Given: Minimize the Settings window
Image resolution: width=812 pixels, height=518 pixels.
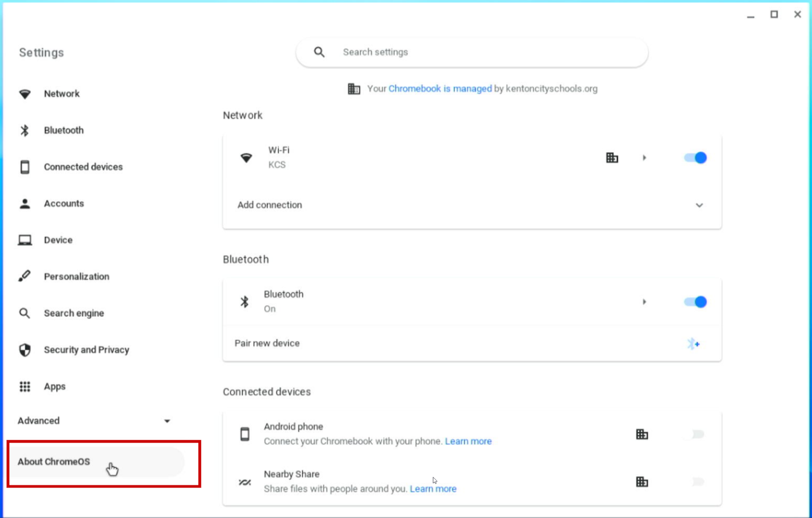Looking at the screenshot, I should [x=751, y=16].
